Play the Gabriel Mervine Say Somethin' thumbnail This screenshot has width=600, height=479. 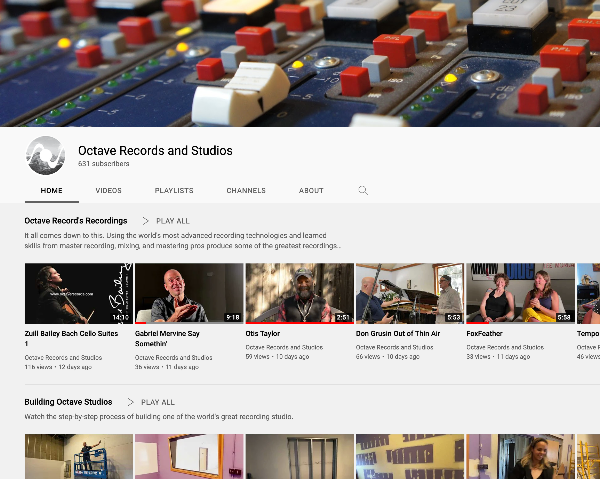(189, 293)
